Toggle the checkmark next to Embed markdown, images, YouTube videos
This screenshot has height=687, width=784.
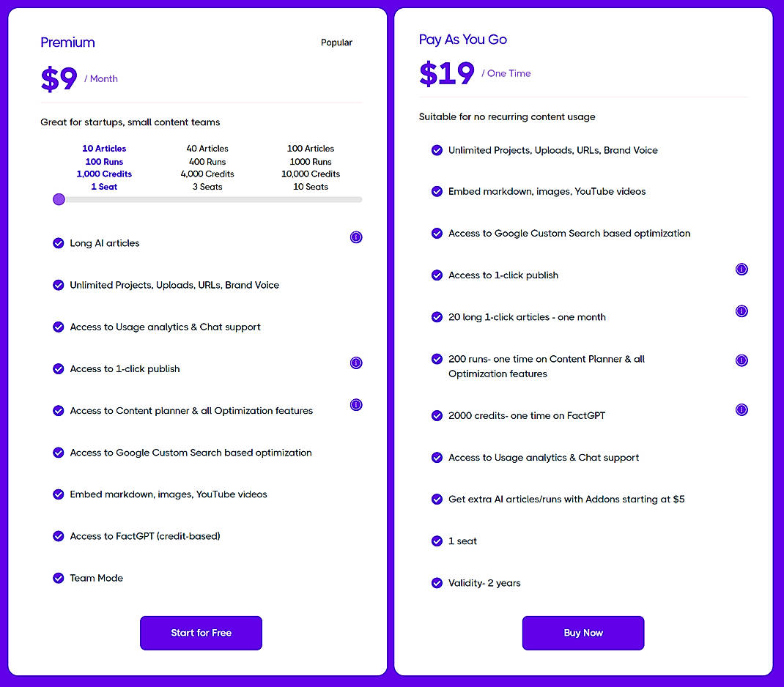pyautogui.click(x=59, y=494)
